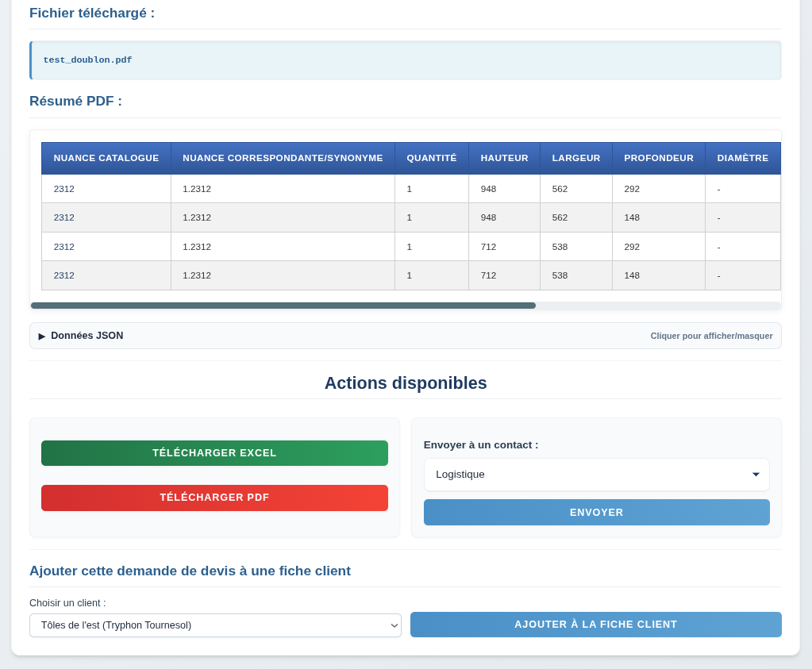Click the Diamètre column header
Image resolution: width=812 pixels, height=669 pixels.
tap(742, 158)
